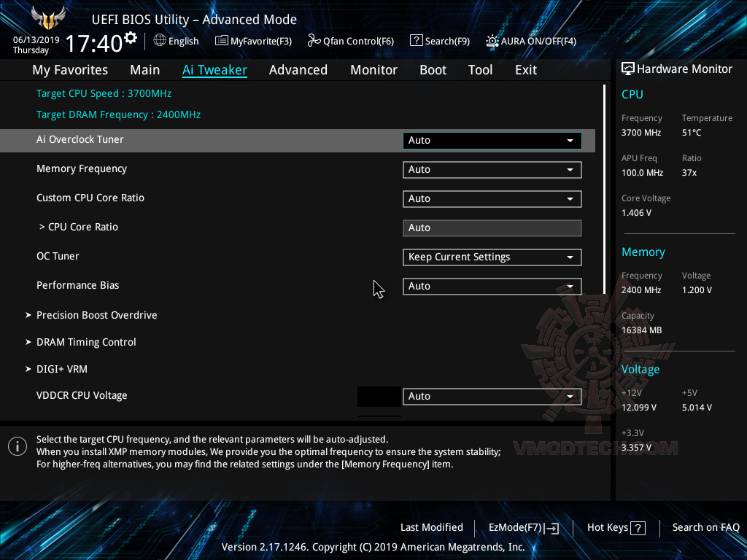Click the MyFavorite list icon

pyautogui.click(x=222, y=41)
